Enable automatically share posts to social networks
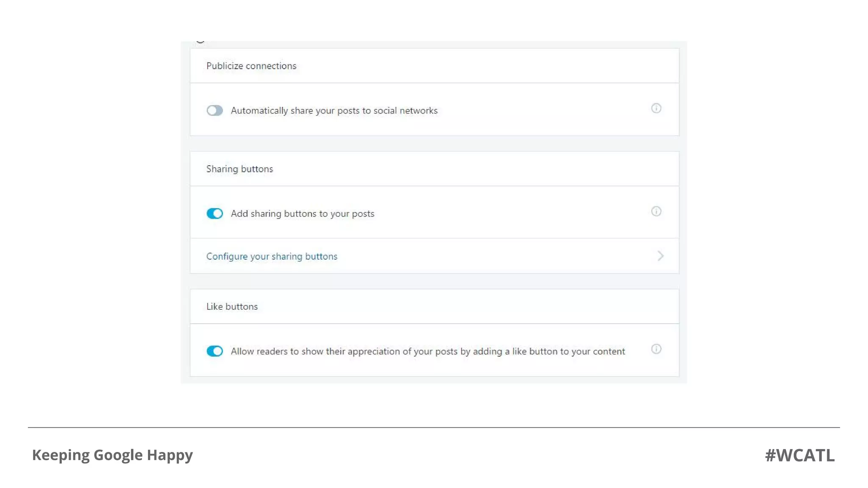The width and height of the screenshot is (868, 488). (214, 111)
